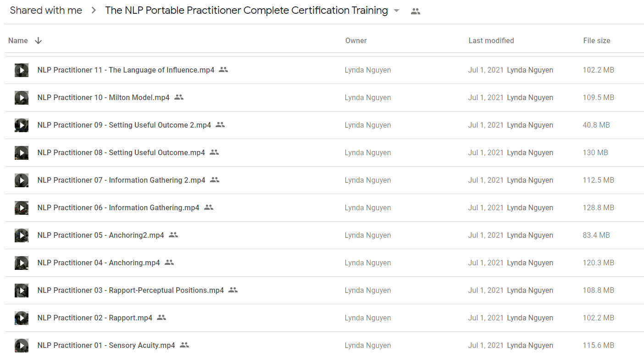Click the video thumbnail icon for Milton Model.mp4
Screen dimensions: 644x358
pos(22,97)
